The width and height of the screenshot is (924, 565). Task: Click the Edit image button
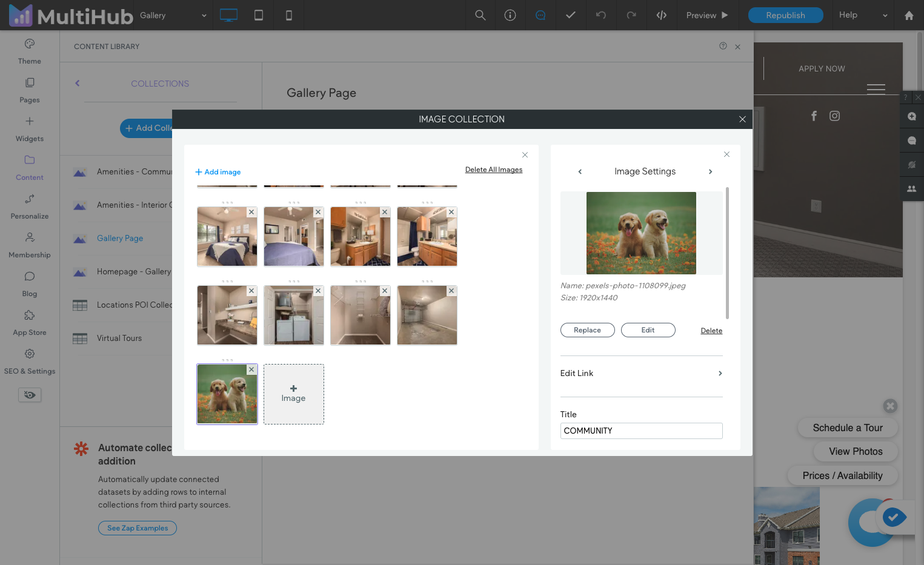click(x=648, y=330)
